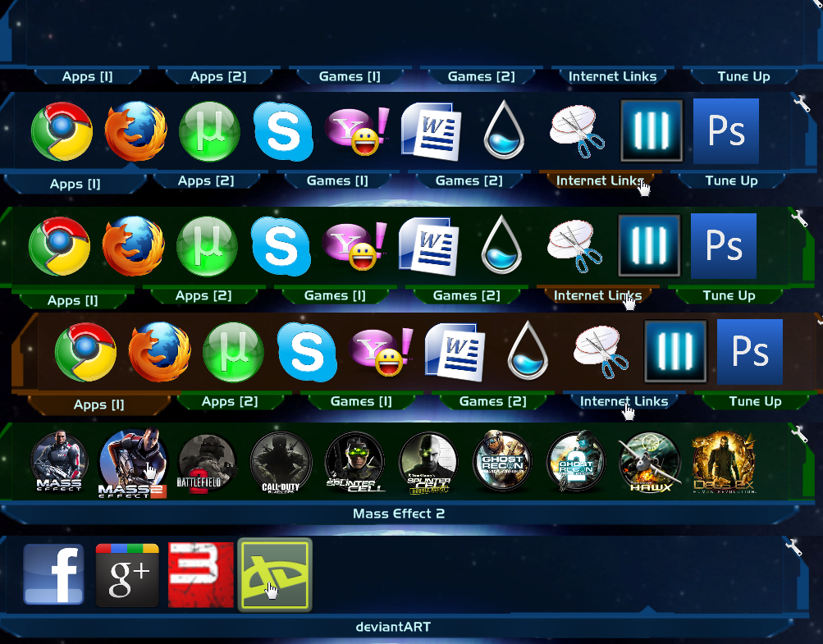Click the 'deviantART' label bar
This screenshot has height=644, width=823.
pyautogui.click(x=394, y=628)
